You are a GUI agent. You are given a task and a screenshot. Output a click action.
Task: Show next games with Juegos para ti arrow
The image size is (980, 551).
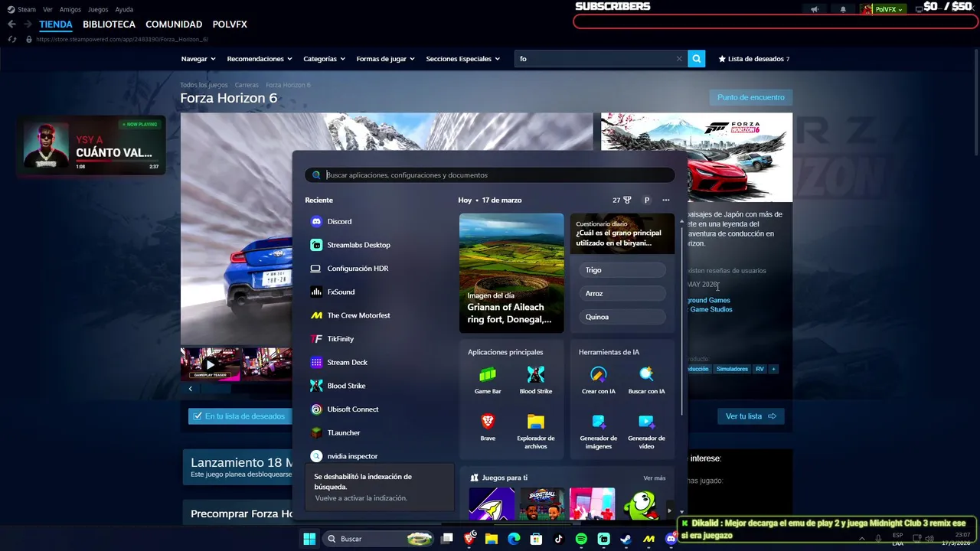(670, 510)
